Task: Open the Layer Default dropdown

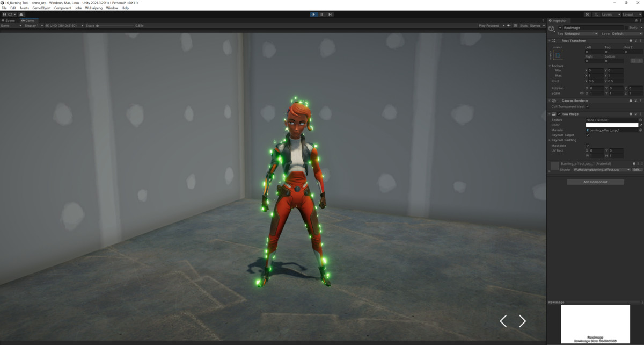Action: coord(627,34)
